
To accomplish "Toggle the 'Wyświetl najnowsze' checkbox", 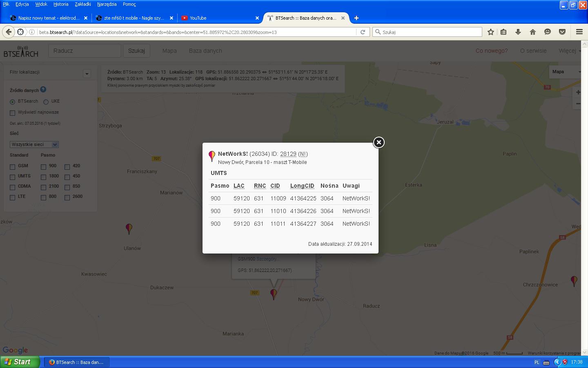I will [x=12, y=113].
